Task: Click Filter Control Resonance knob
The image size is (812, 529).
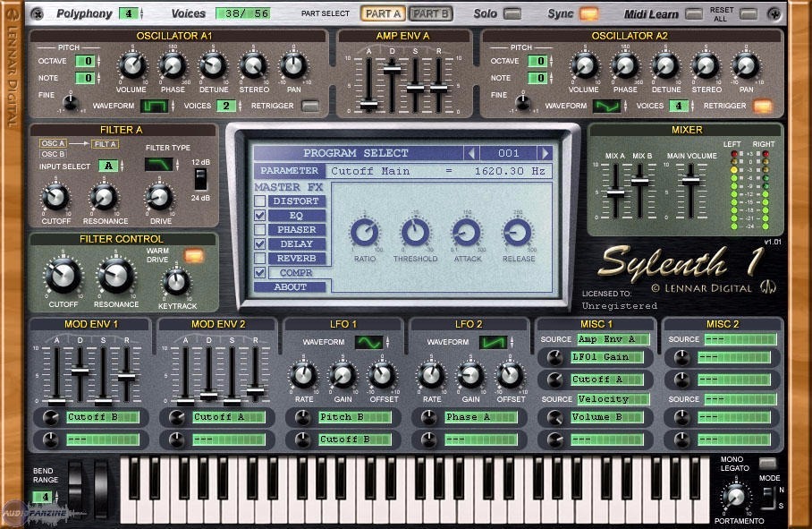Action: [x=116, y=277]
